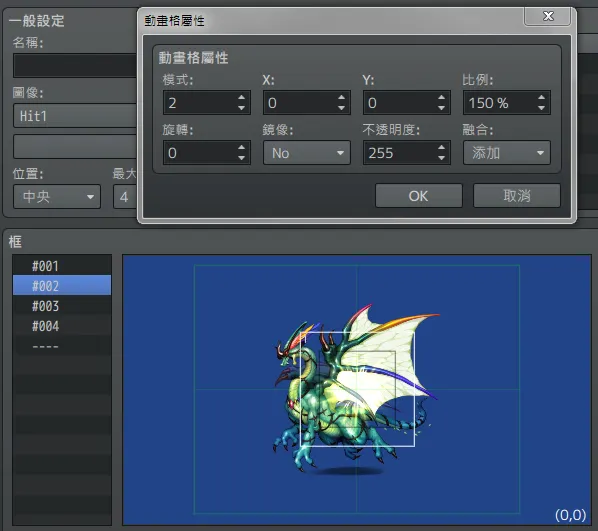The image size is (598, 531).
Task: Increase the 比例 scale percentage
Action: tap(541, 97)
